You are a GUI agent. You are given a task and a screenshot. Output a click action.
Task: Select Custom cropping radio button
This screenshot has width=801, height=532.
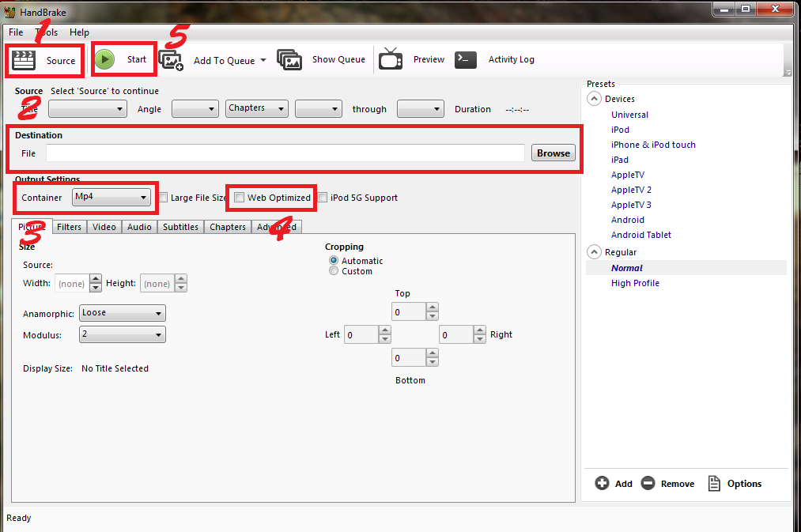[x=334, y=270]
